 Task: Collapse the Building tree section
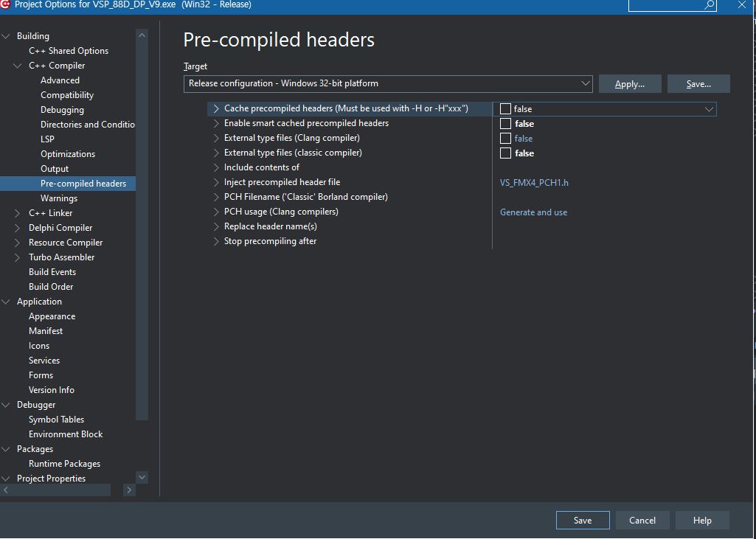[x=7, y=36]
